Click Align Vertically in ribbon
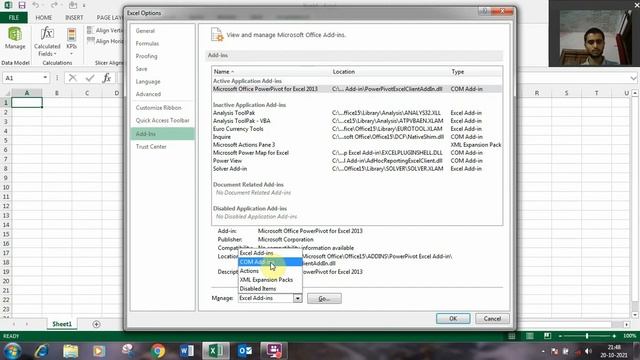 [104, 31]
